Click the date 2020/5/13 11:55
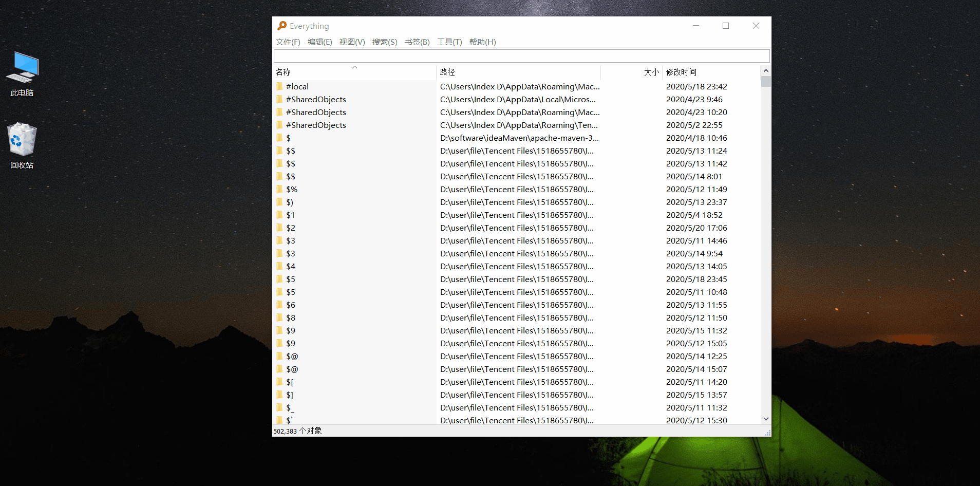Screen dimensions: 980x486 [696, 305]
